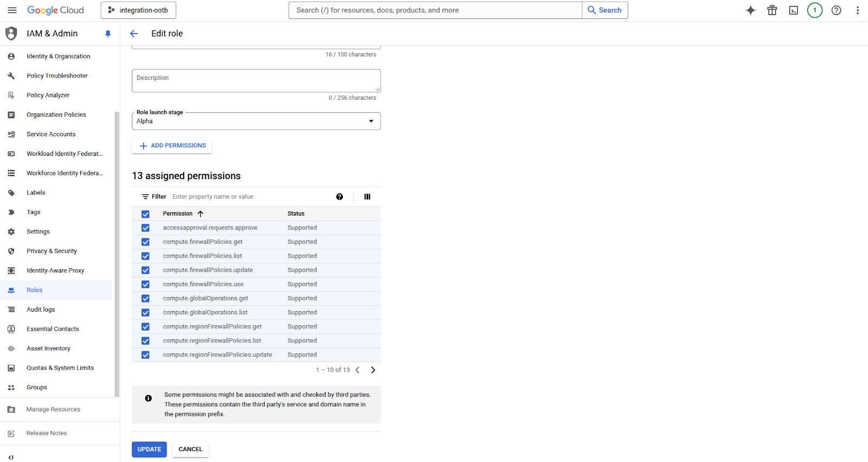The height and width of the screenshot is (462, 868).
Task: Click Add Permissions button
Action: 172,145
